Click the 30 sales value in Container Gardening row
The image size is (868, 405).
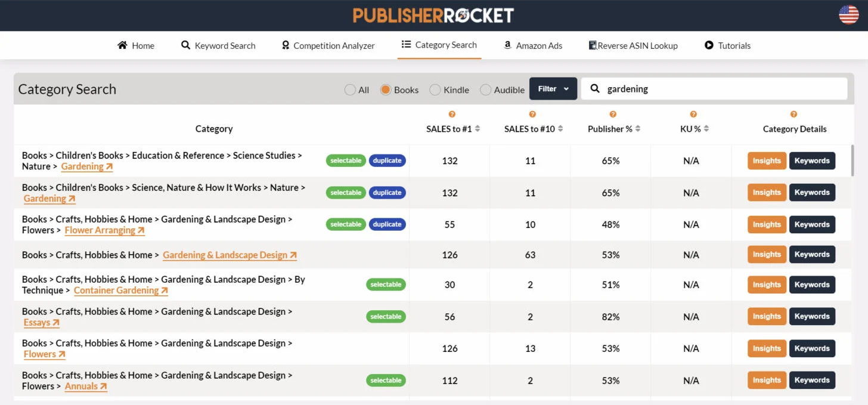coord(449,285)
